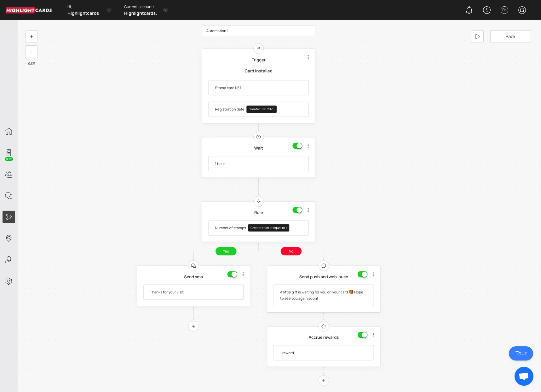Open the chat messages icon in sidebar
The height and width of the screenshot is (392, 541).
9,196
